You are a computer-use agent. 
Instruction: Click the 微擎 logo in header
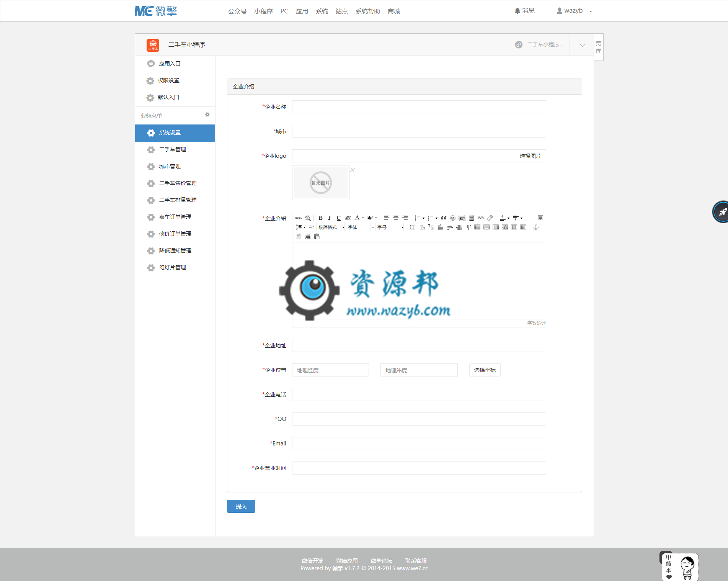(x=156, y=11)
